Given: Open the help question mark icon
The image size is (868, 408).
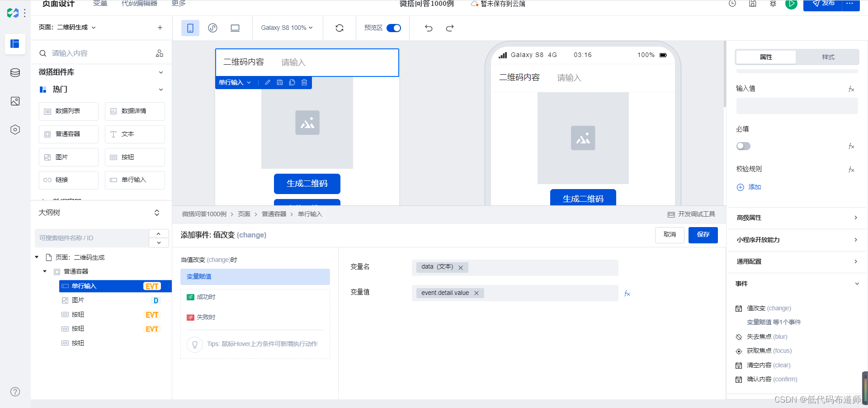Looking at the screenshot, I should point(15,392).
